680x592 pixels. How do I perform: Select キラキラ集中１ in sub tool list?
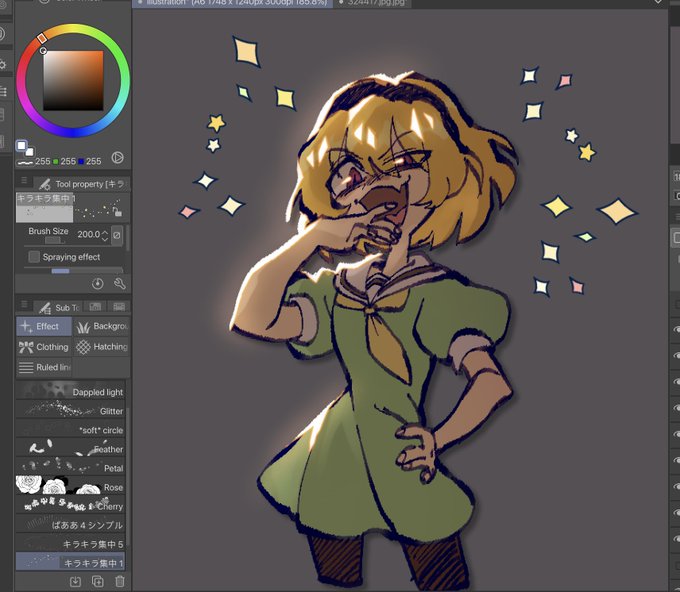(x=71, y=562)
